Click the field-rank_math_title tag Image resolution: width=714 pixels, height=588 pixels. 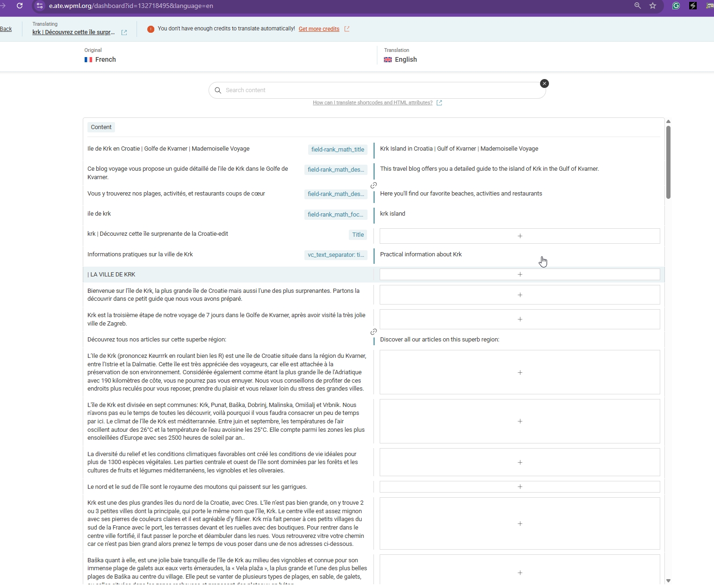pos(337,150)
